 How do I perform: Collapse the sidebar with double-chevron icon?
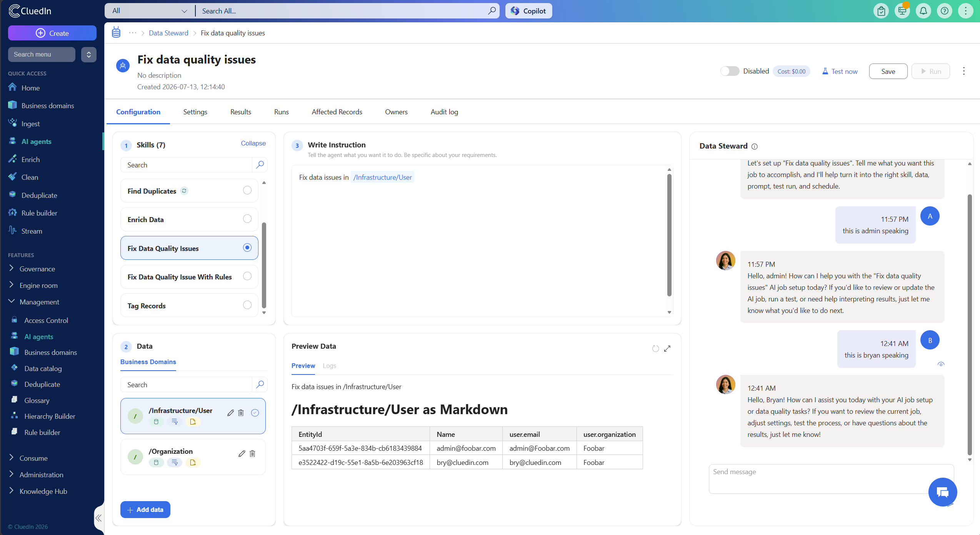pyautogui.click(x=99, y=518)
